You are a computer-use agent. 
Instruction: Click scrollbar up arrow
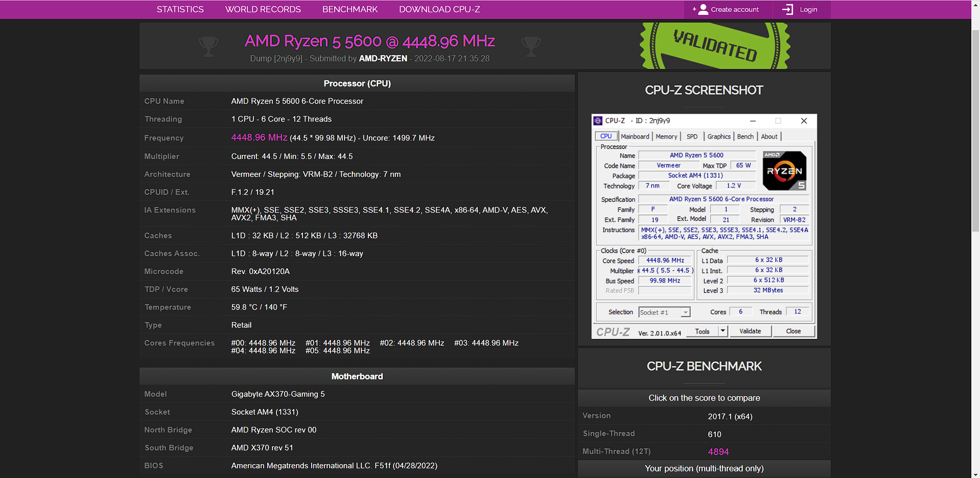tap(975, 5)
